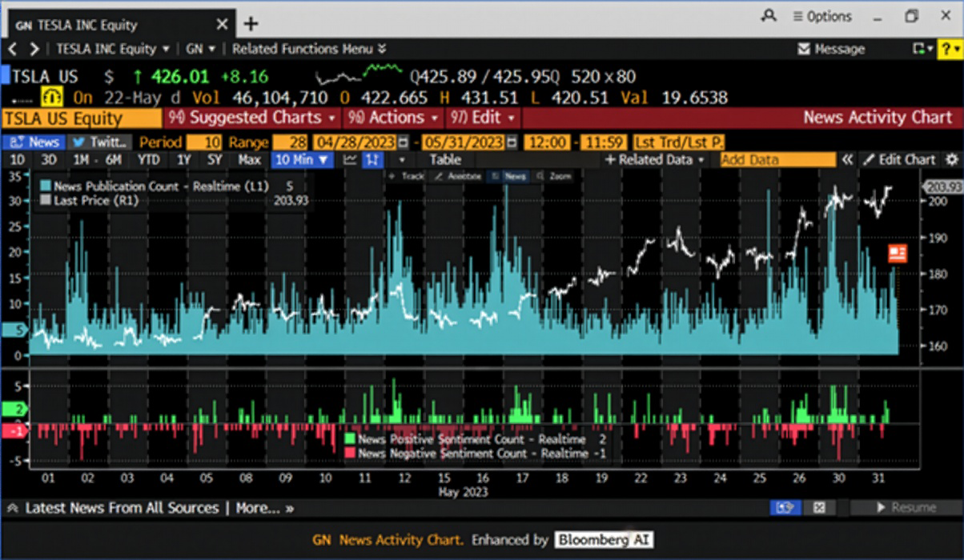Click the green Positive Sentiment legend swatch
Screen dimensions: 964x560
point(350,439)
